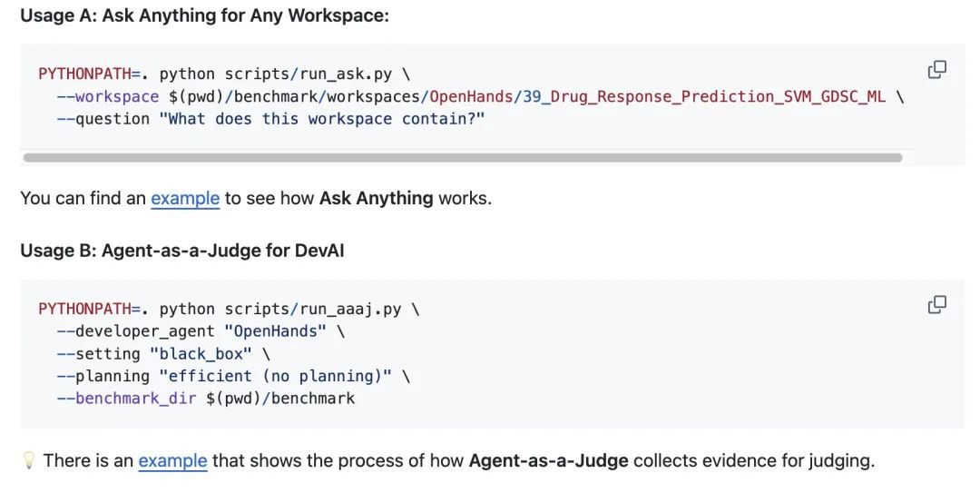Copy the run_ask.py code block
The height and width of the screenshot is (493, 980).
[x=937, y=70]
